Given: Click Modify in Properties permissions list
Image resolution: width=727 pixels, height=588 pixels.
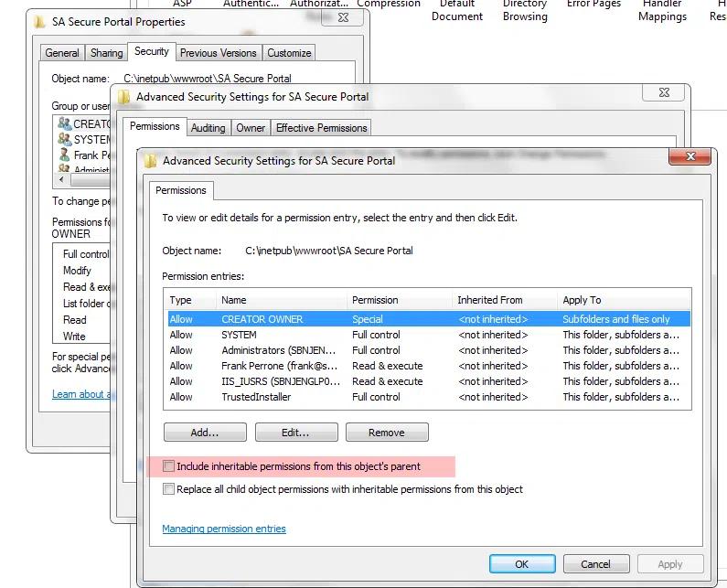Looking at the screenshot, I should point(77,271).
